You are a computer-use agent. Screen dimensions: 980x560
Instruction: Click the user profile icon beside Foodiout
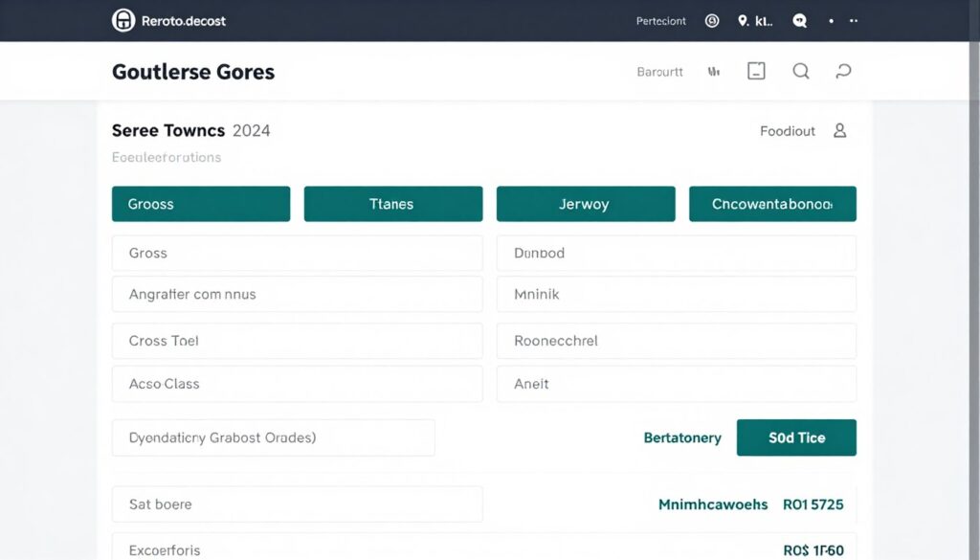click(x=839, y=131)
